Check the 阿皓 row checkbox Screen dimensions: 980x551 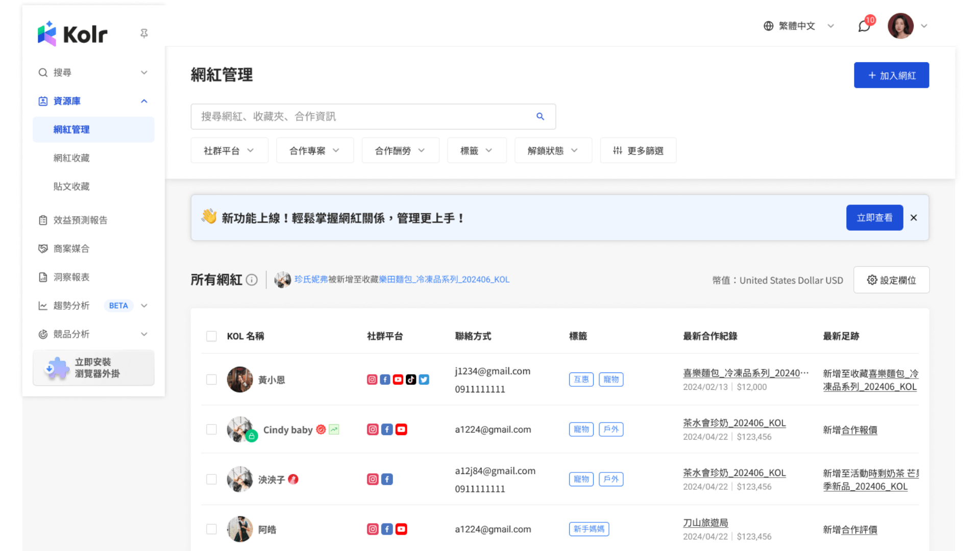[211, 529]
